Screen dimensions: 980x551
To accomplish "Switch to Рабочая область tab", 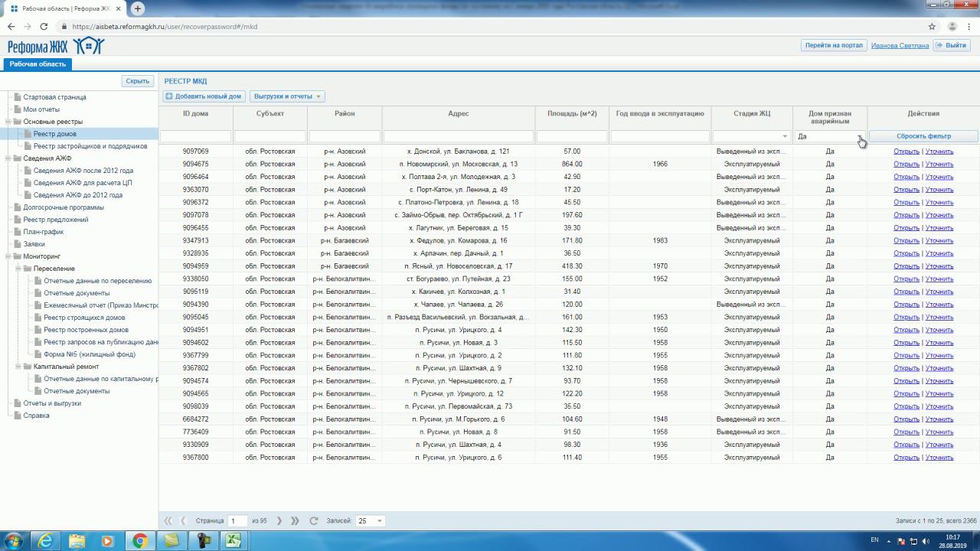I will point(38,64).
